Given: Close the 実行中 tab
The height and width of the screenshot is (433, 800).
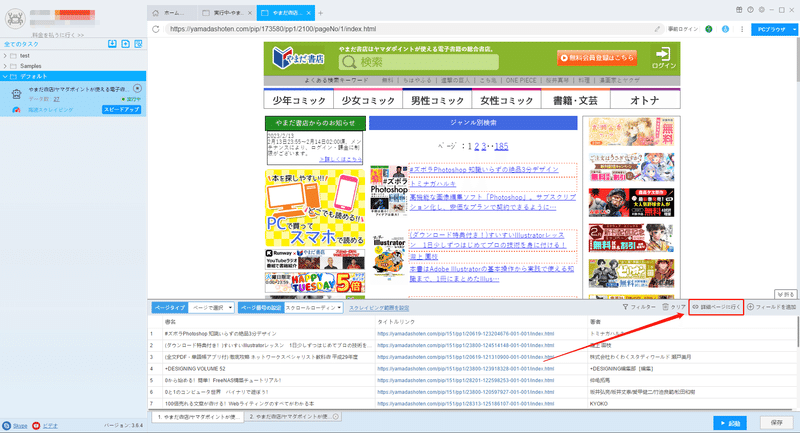Looking at the screenshot, I should 250,13.
